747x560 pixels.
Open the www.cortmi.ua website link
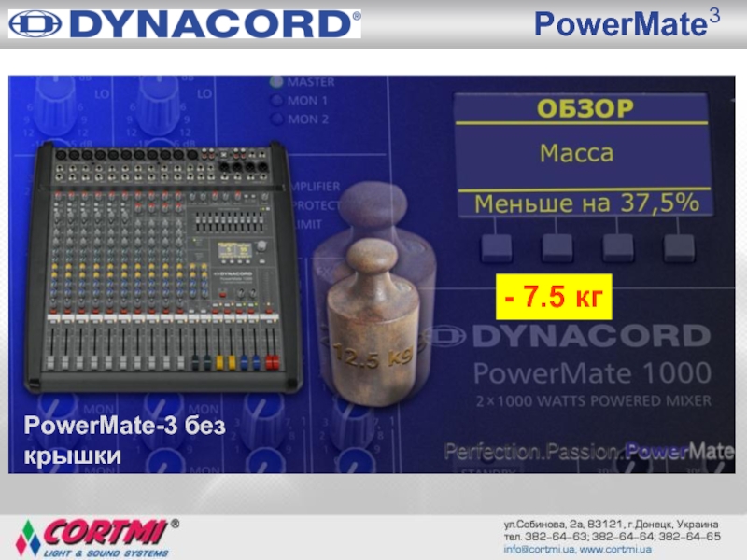click(x=615, y=550)
